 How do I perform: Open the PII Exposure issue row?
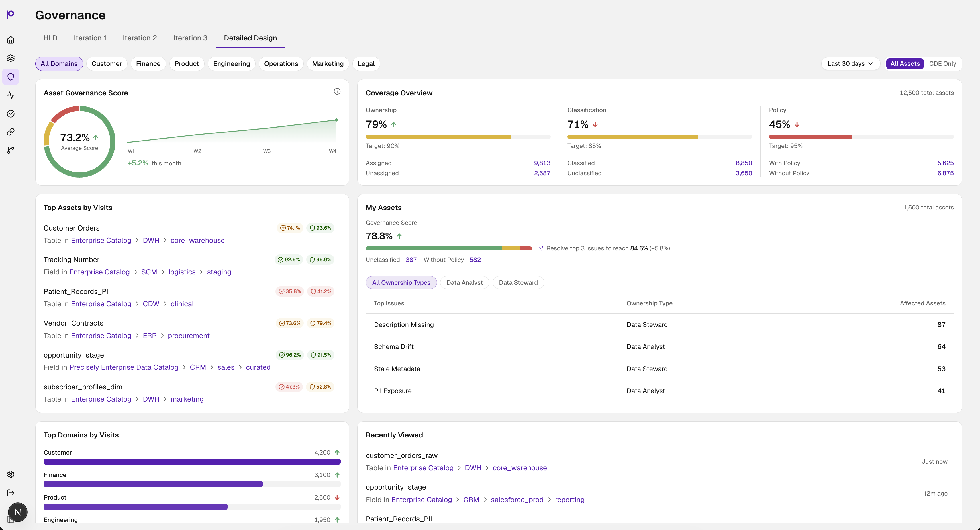(659, 391)
